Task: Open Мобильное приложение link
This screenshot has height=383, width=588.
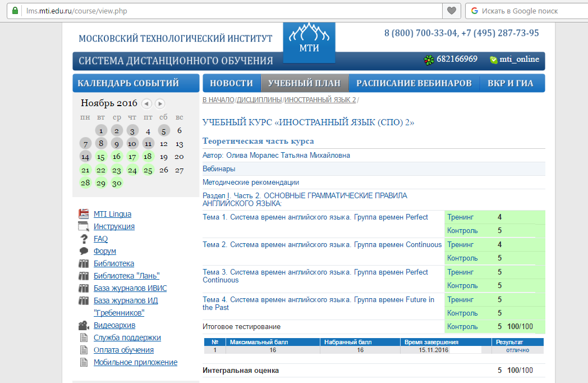Action: 135,362
